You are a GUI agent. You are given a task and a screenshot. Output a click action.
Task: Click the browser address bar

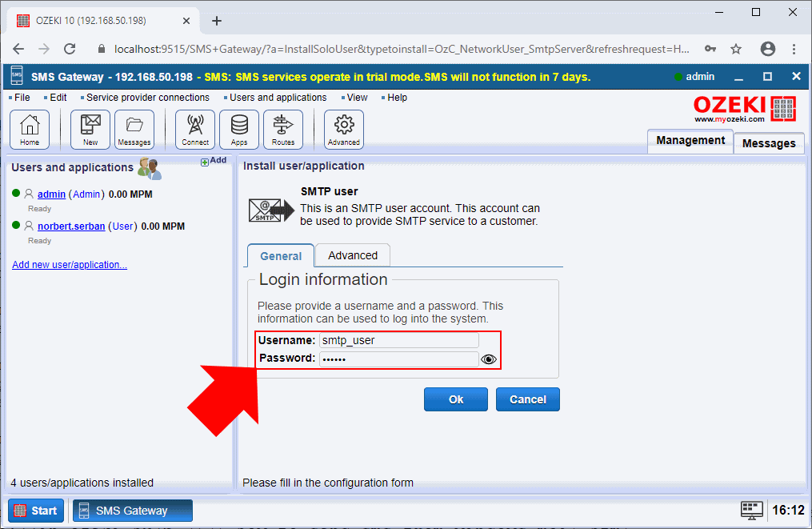pyautogui.click(x=402, y=50)
